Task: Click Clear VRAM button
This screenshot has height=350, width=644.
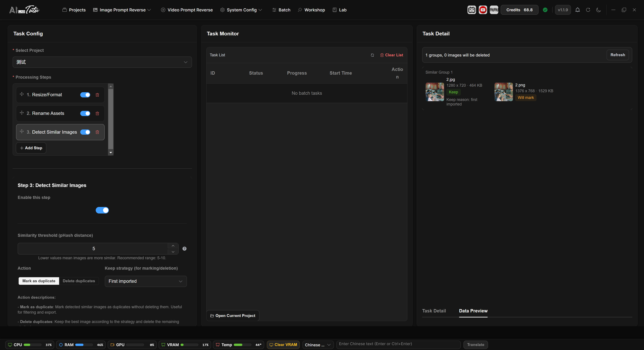Action: 283,345
